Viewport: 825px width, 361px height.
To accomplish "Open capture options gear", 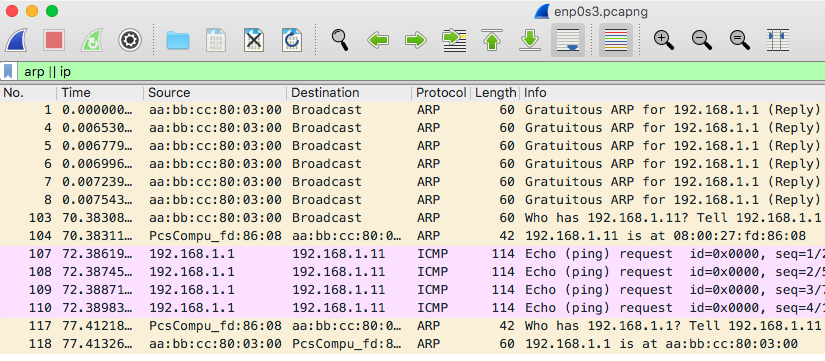I will (130, 41).
